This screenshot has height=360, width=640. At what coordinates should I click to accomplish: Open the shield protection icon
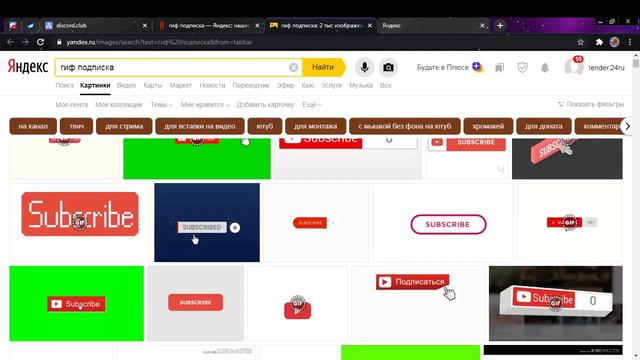click(x=522, y=68)
